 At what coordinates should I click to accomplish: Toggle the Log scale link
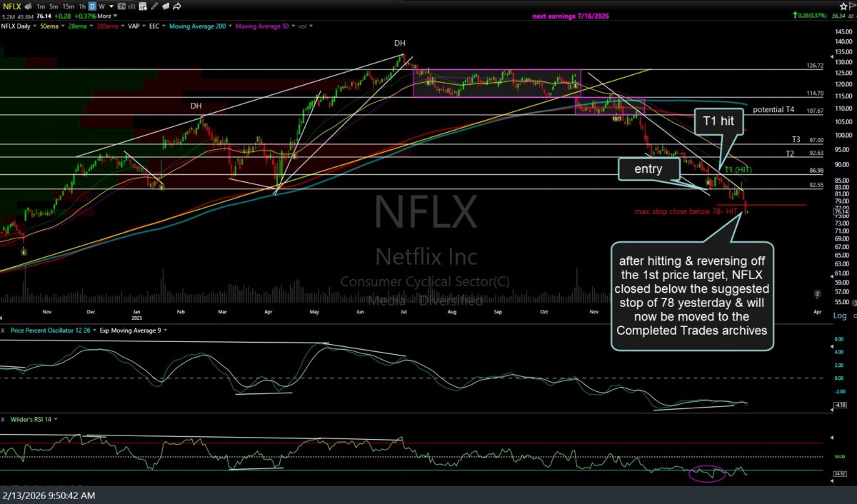[839, 316]
